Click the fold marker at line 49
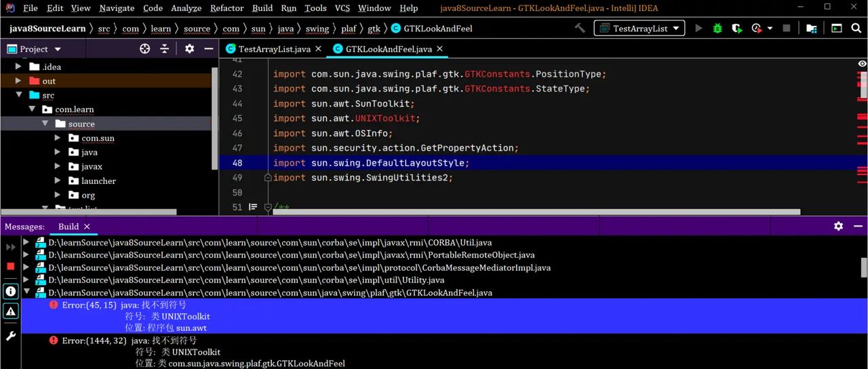The image size is (868, 369). pyautogui.click(x=268, y=178)
